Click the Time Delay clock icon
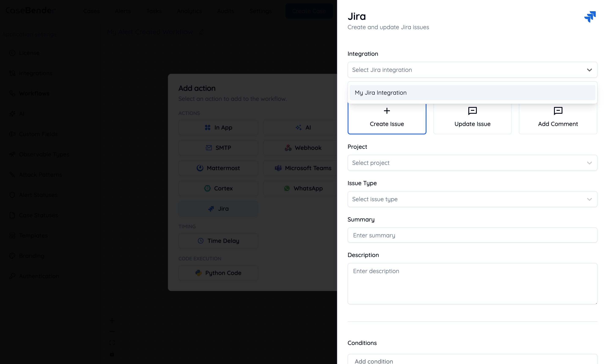The image size is (606, 364). point(200,241)
